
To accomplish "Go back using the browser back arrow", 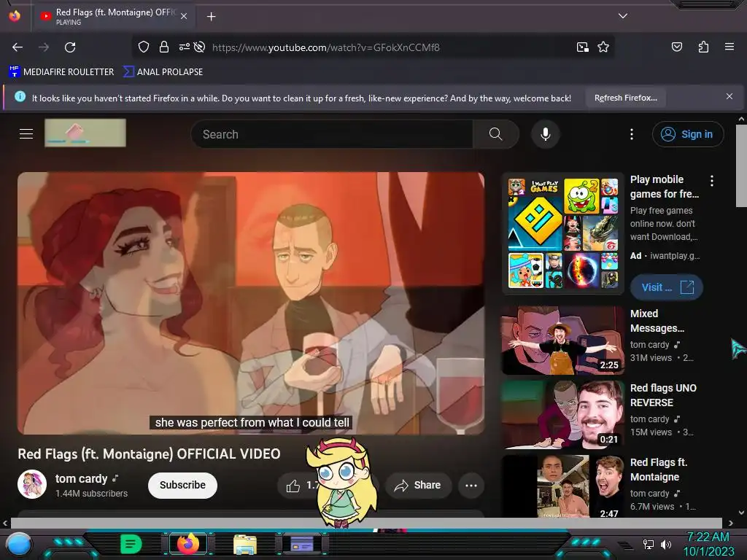I will [x=18, y=47].
